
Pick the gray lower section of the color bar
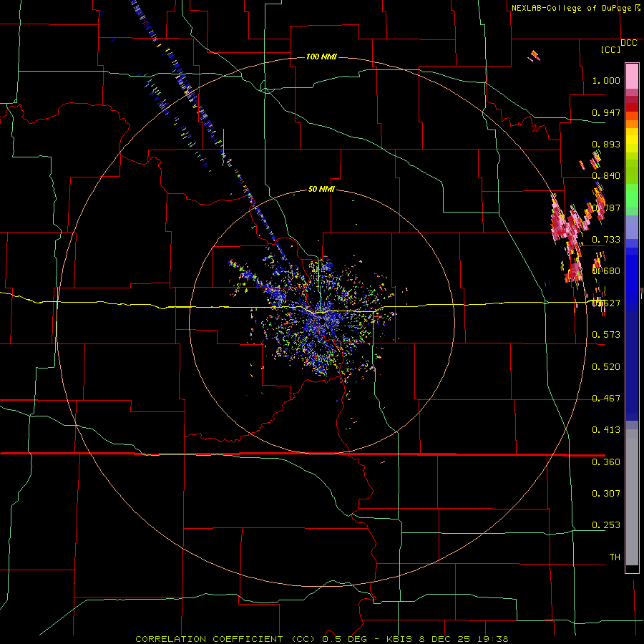632,497
